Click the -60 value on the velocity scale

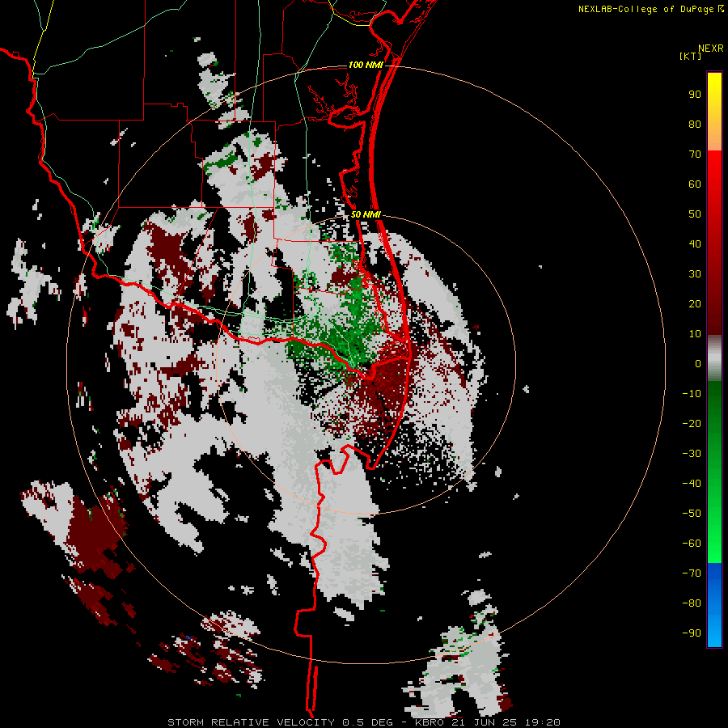click(692, 544)
